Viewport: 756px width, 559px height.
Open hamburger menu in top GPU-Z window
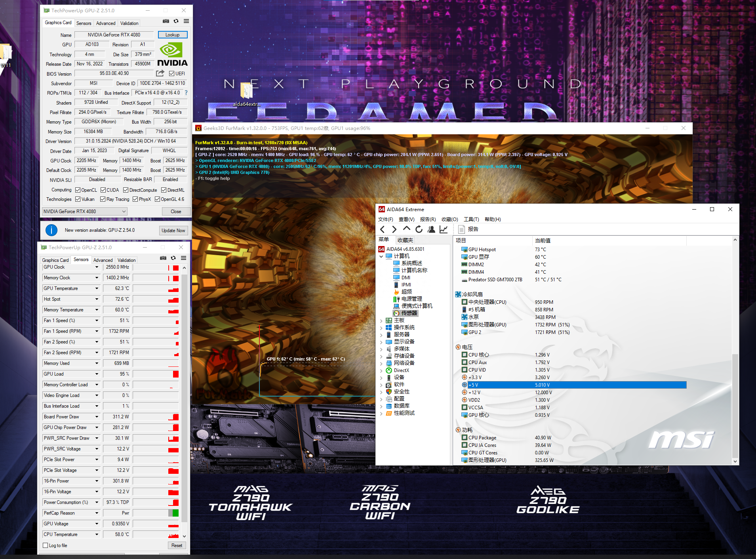click(186, 21)
